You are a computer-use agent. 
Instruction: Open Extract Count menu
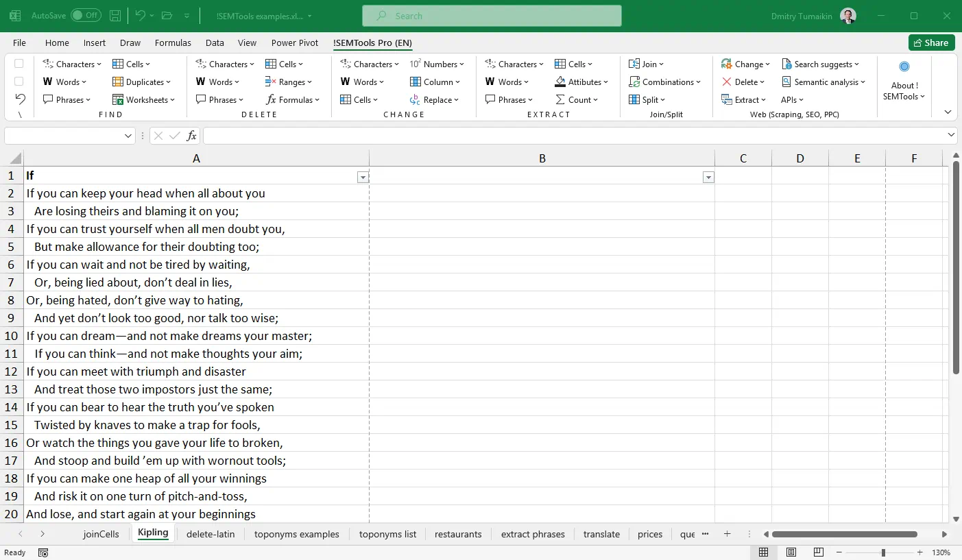577,99
